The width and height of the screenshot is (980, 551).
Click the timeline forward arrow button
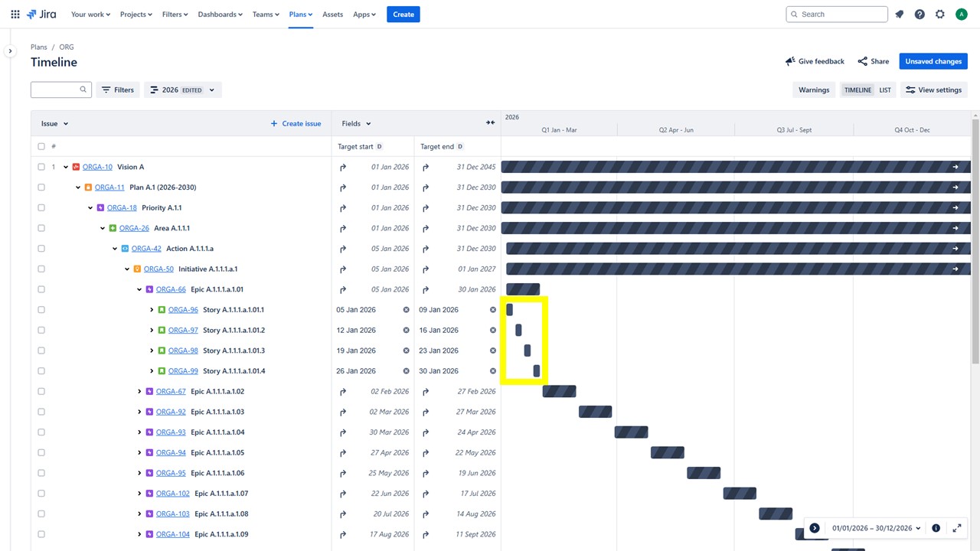(815, 528)
